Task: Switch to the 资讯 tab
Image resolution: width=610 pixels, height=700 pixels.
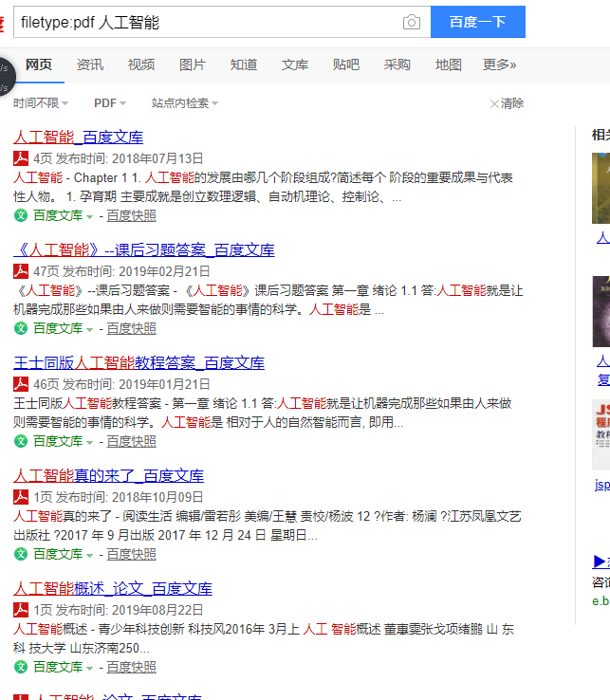Action: pyautogui.click(x=90, y=64)
